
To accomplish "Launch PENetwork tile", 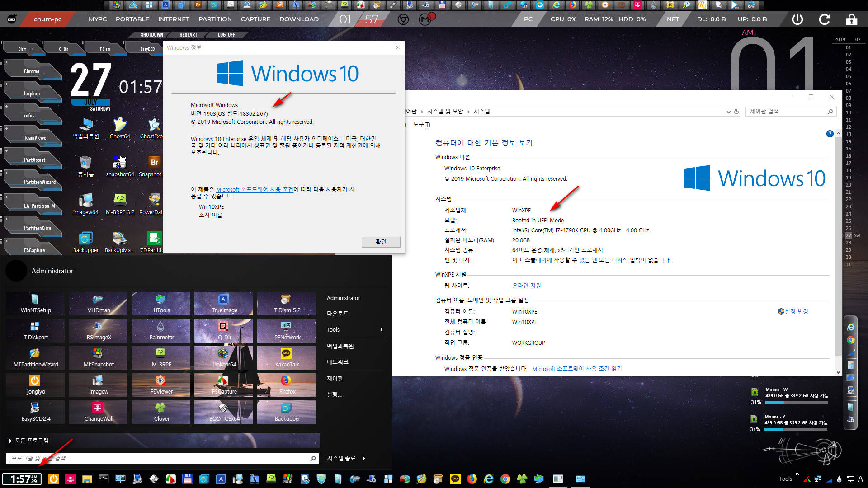I will tap(287, 331).
